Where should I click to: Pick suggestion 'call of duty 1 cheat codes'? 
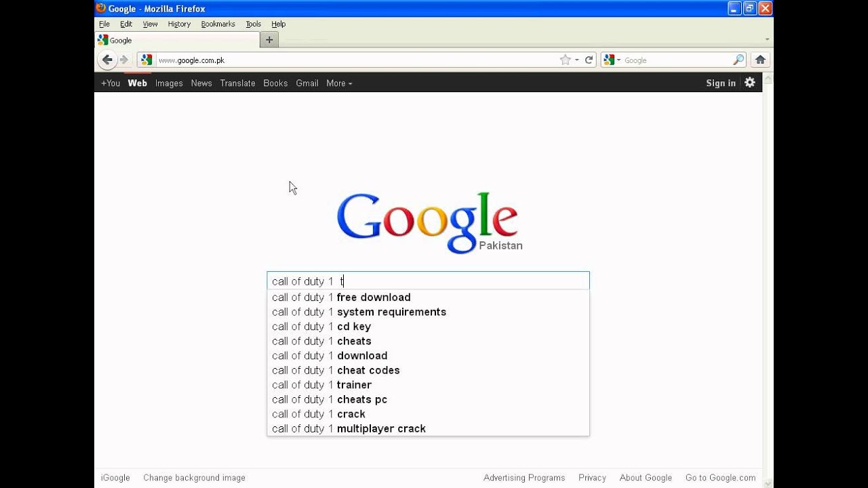(428, 370)
